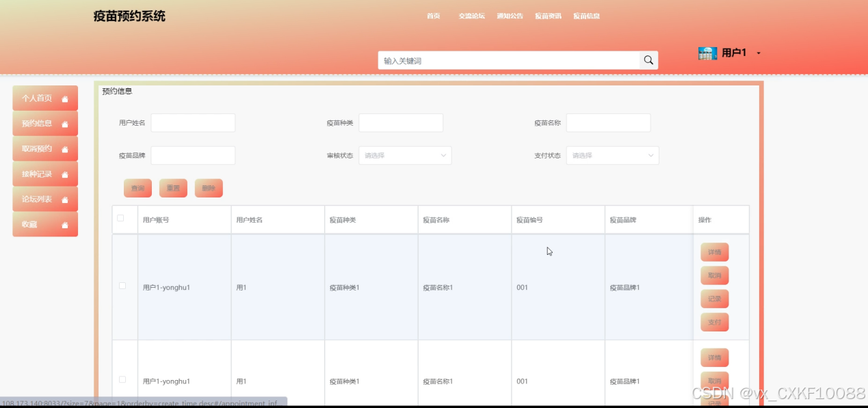Screen dimensions: 868x408
Task: Go to 首页 in top navigation
Action: pyautogui.click(x=433, y=16)
